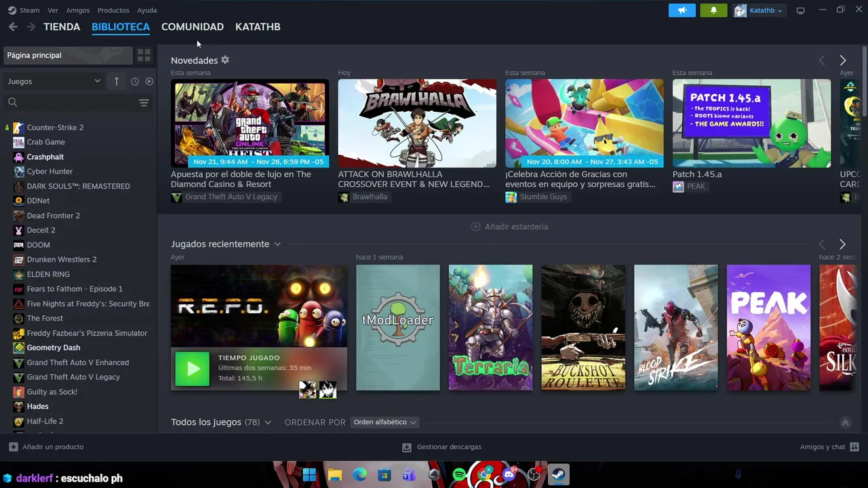This screenshot has height=488, width=868.
Task: Click Añadir estantería link
Action: pos(517,226)
